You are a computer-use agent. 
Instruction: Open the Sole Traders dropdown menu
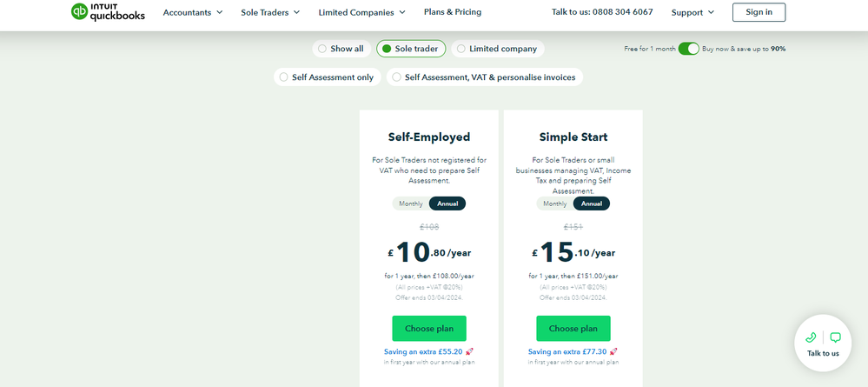click(270, 12)
